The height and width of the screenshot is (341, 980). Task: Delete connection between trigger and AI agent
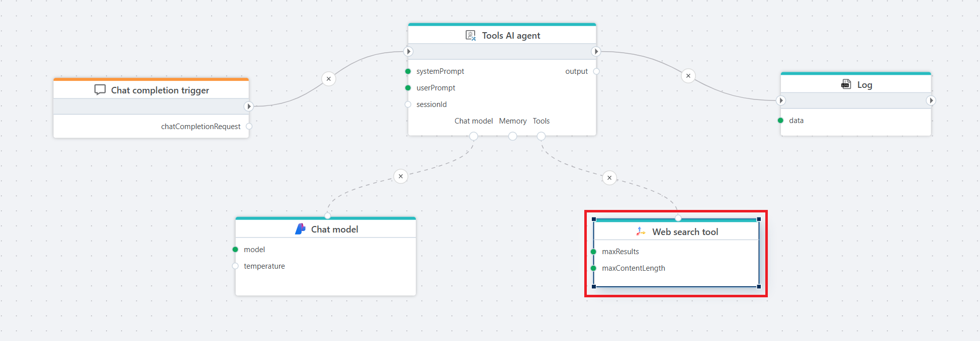pyautogui.click(x=328, y=79)
